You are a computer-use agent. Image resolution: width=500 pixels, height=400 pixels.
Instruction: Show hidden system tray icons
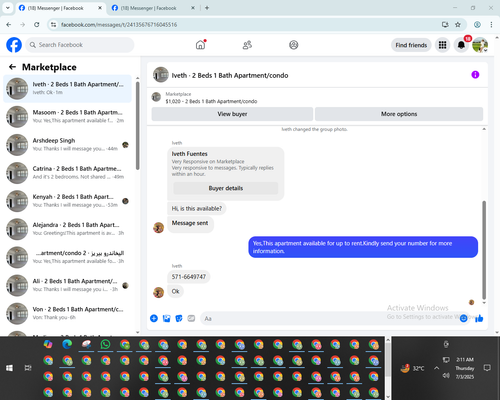click(436, 368)
